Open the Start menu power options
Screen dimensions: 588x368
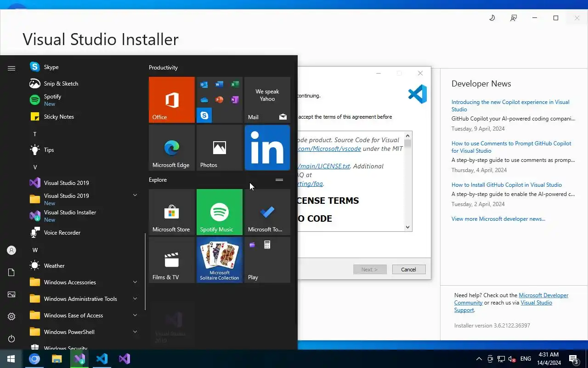click(x=11, y=339)
